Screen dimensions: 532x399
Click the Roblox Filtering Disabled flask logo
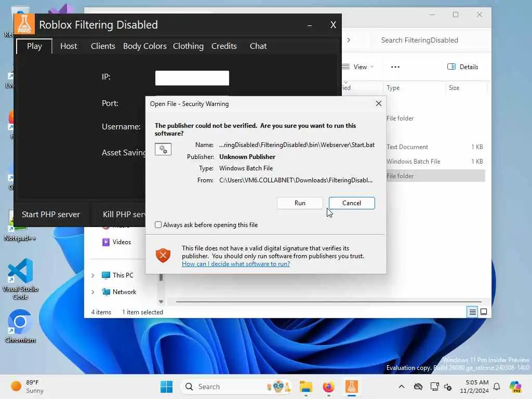(24, 24)
